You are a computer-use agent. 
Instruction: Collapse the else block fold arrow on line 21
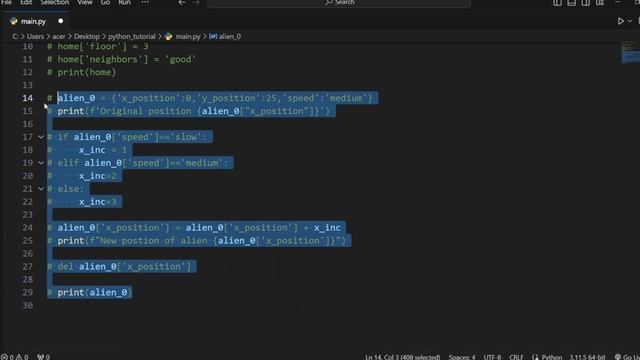41,189
